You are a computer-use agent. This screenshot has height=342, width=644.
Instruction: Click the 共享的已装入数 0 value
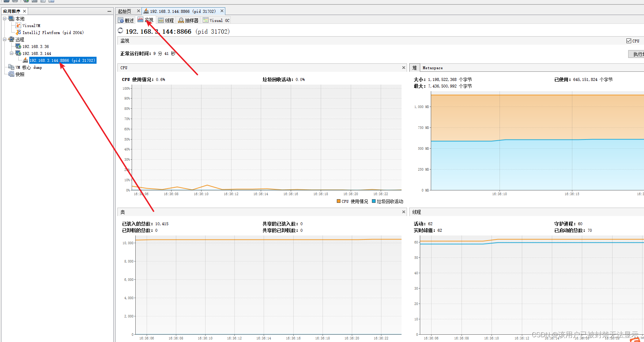pos(301,224)
